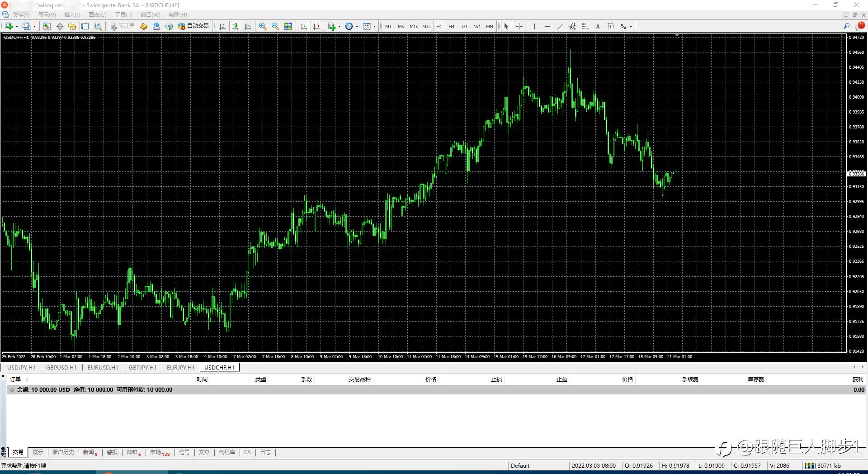The height and width of the screenshot is (474, 868).
Task: Click the Fibonacci retracement tool
Action: click(x=585, y=26)
